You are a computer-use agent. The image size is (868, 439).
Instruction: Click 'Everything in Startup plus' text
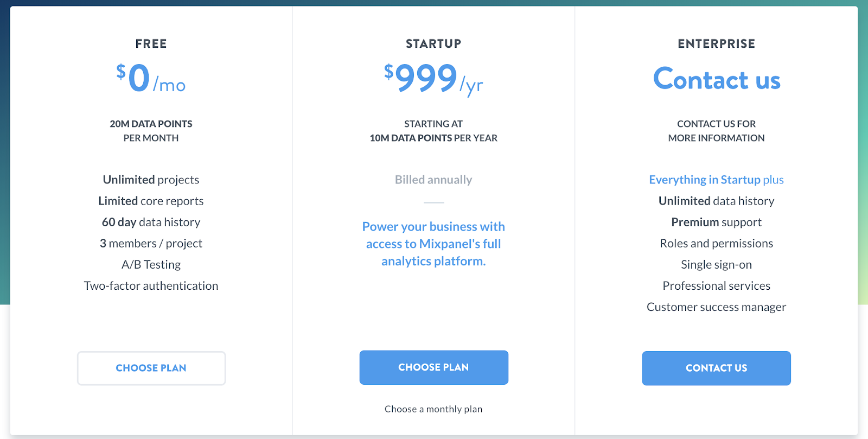[x=716, y=180]
